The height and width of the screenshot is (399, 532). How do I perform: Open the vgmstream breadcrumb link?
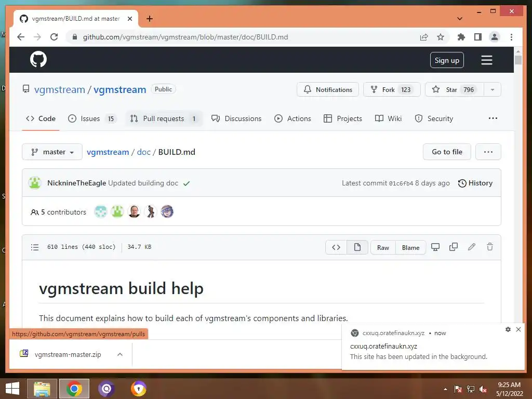tap(108, 152)
